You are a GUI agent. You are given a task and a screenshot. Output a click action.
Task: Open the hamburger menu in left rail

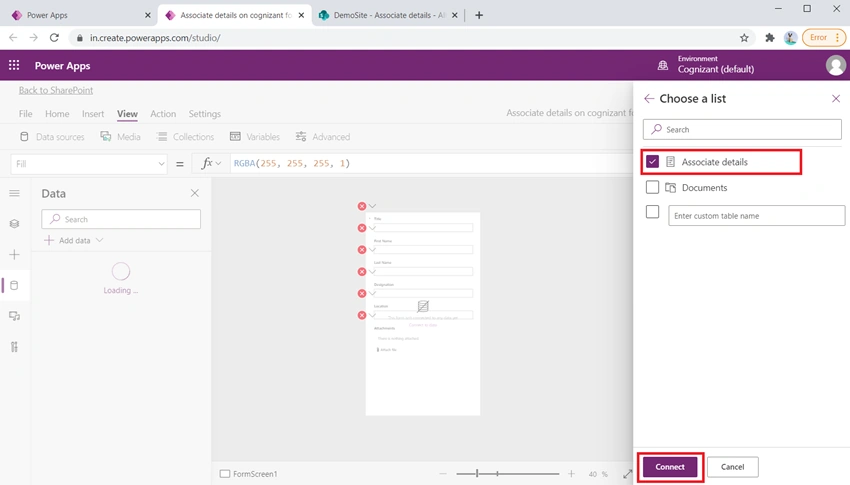point(15,193)
